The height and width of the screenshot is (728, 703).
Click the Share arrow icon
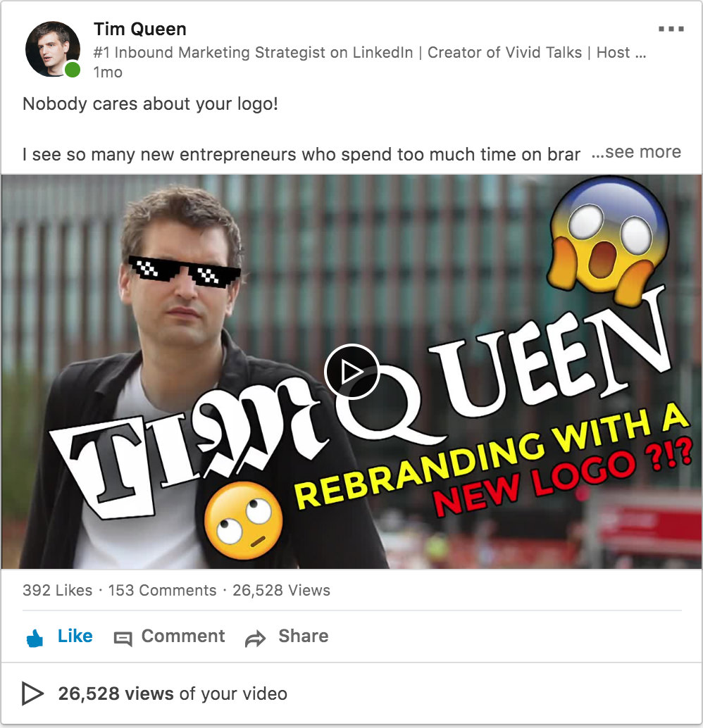pyautogui.click(x=255, y=639)
